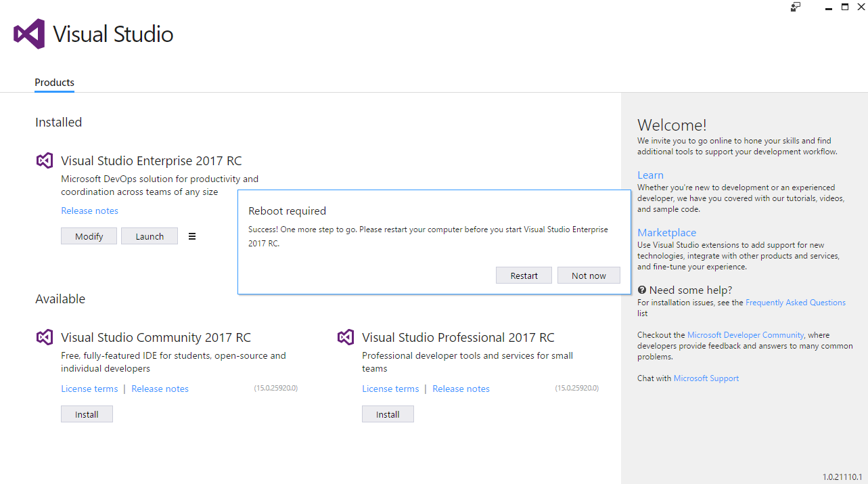Chat with Microsoft Support
The height and width of the screenshot is (484, 868).
tap(706, 378)
